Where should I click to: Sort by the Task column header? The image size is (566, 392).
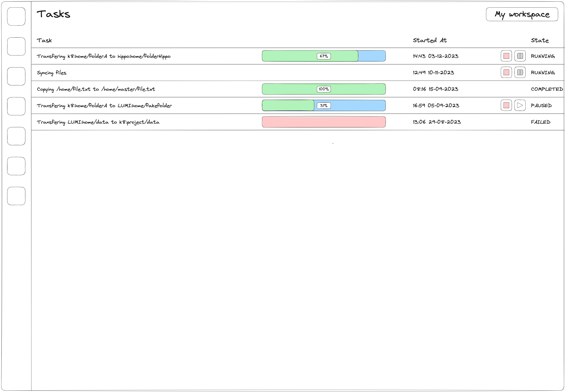point(44,40)
